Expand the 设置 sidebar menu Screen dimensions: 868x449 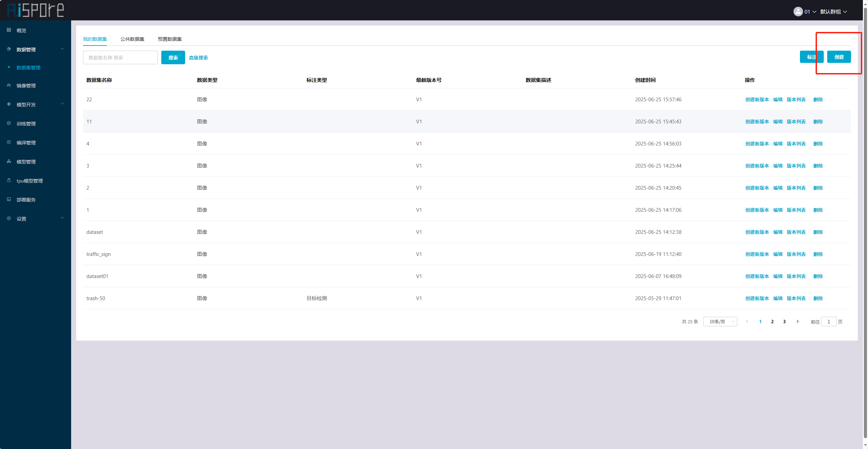62,218
